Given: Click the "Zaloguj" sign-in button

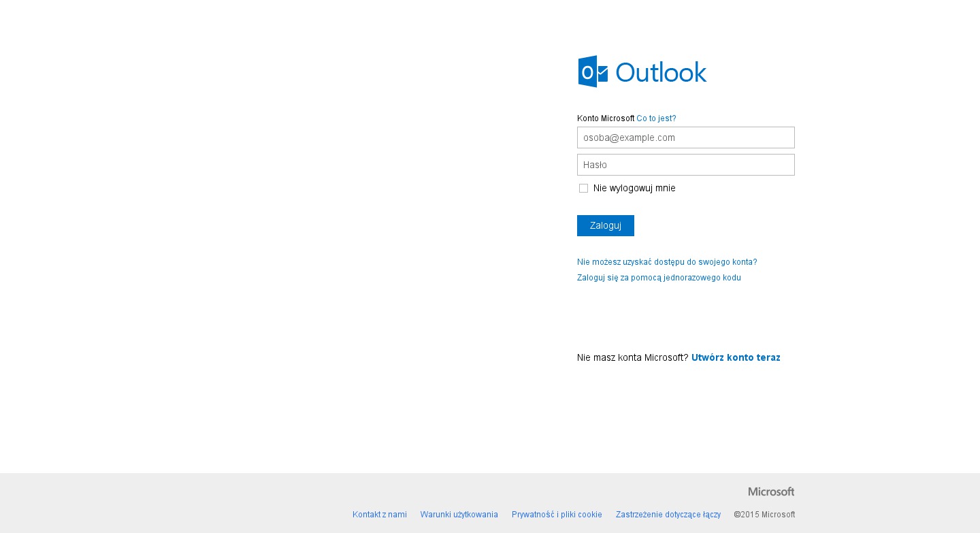Looking at the screenshot, I should tap(606, 225).
